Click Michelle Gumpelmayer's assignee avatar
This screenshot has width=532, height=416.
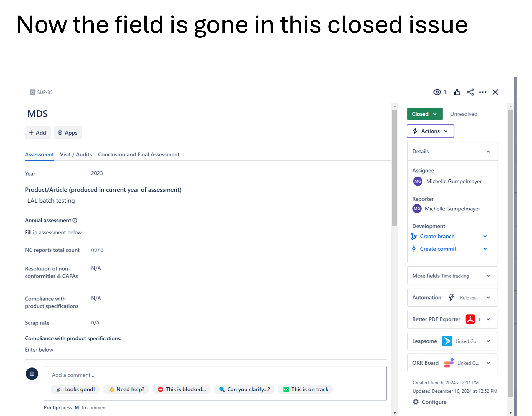pyautogui.click(x=417, y=181)
